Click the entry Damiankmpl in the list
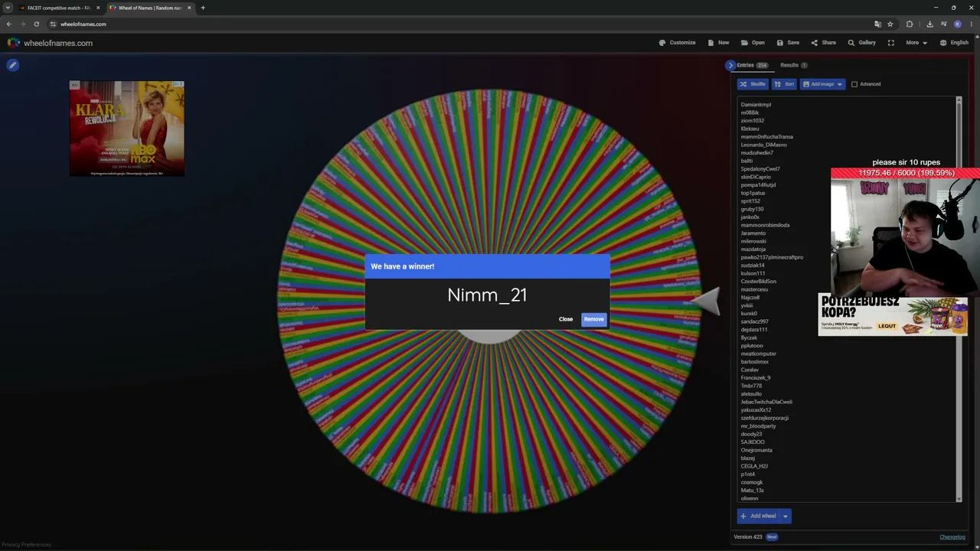 point(756,105)
